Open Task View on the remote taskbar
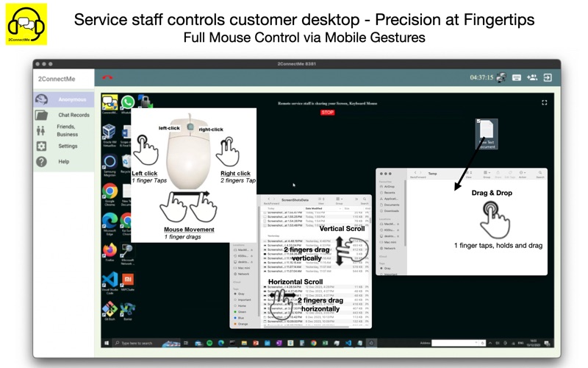The image size is (588, 368). pyautogui.click(x=186, y=343)
